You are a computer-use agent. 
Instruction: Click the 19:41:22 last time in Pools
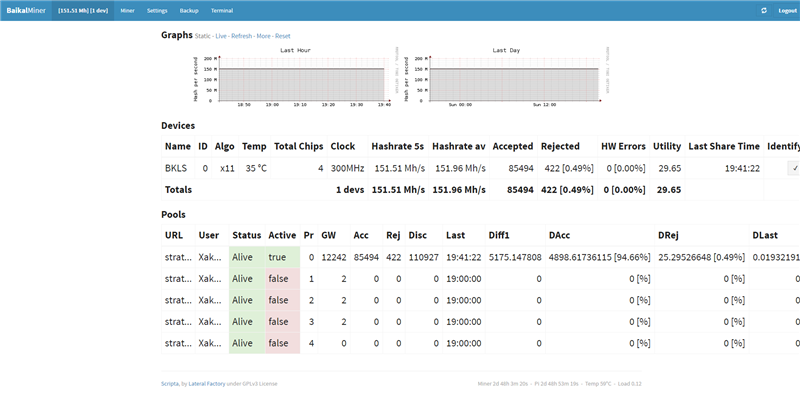click(463, 257)
